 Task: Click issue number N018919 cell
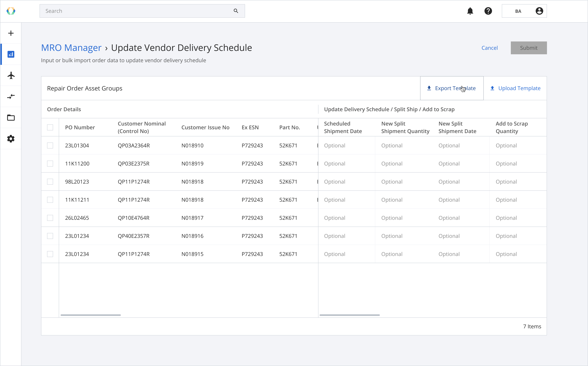click(x=192, y=164)
